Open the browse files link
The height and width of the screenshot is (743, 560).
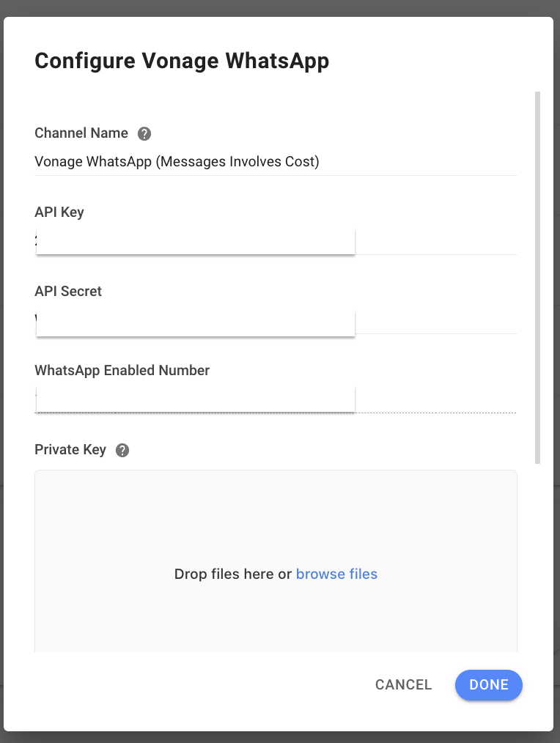tap(336, 574)
